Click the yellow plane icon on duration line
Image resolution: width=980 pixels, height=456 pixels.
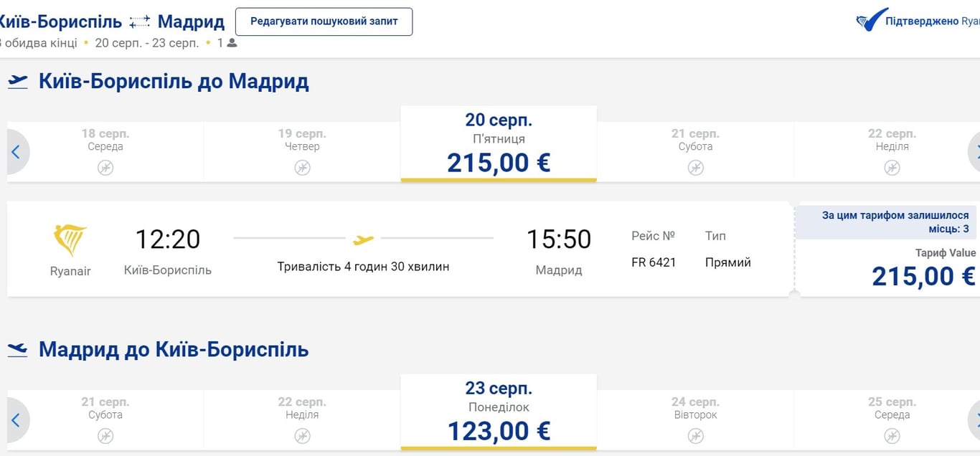tap(364, 239)
